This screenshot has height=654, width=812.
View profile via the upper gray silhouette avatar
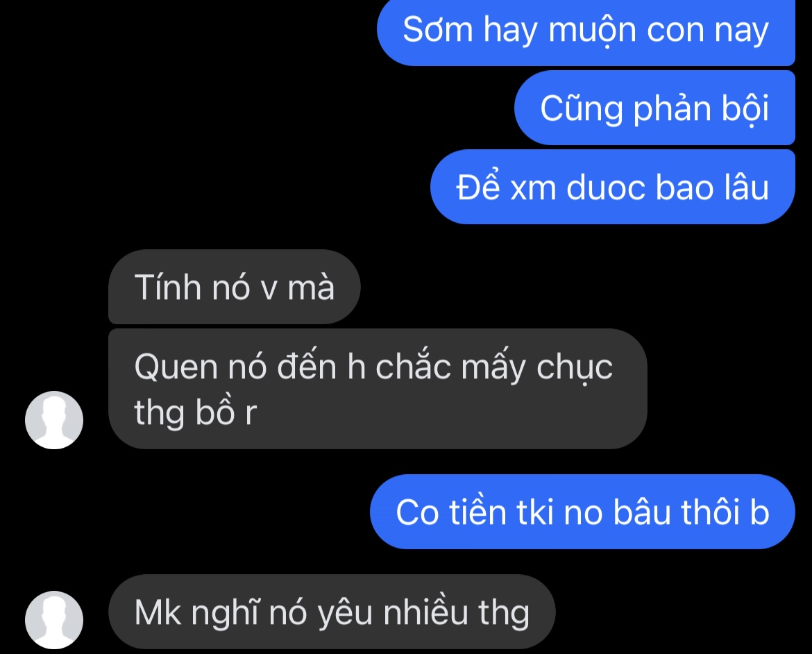(54, 420)
